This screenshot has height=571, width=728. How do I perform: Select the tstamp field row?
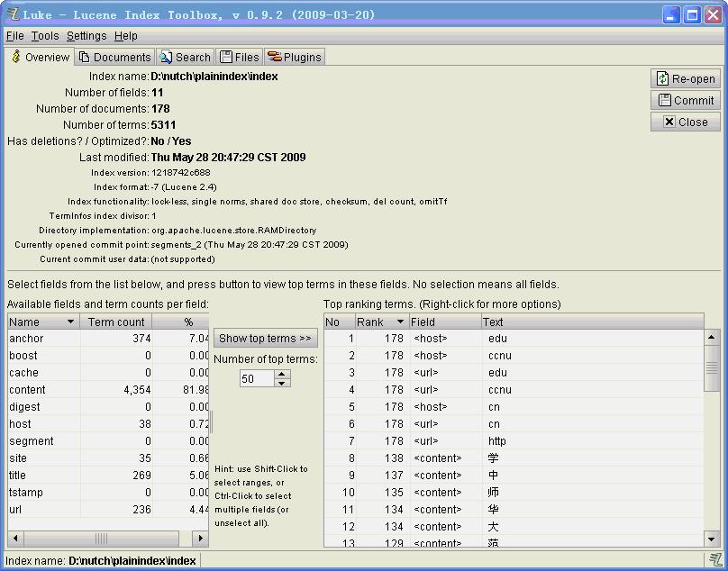[108, 493]
